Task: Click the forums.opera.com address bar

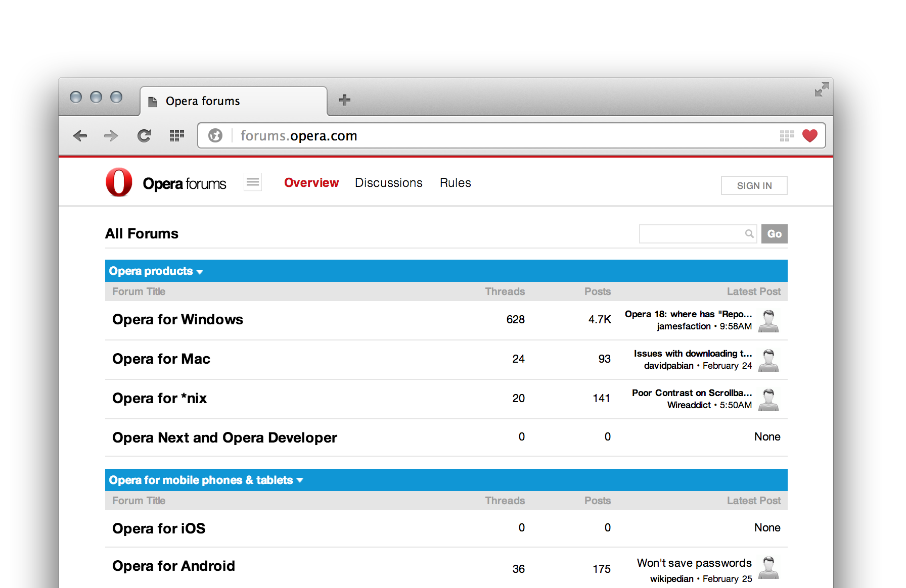Action: pos(455,135)
